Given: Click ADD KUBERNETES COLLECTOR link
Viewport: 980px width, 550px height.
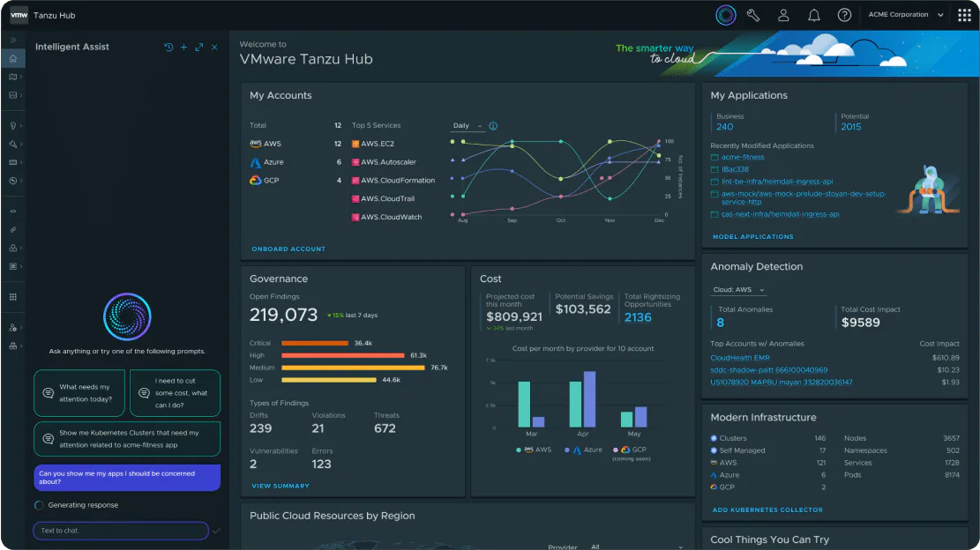Looking at the screenshot, I should [x=767, y=510].
